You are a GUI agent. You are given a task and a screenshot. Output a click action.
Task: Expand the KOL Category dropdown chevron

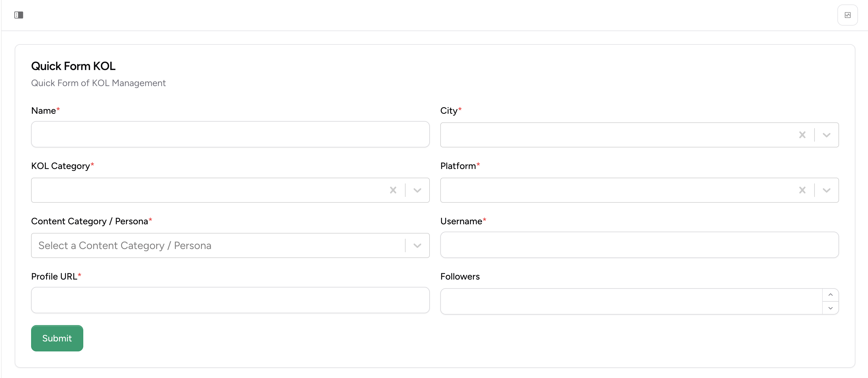(417, 190)
